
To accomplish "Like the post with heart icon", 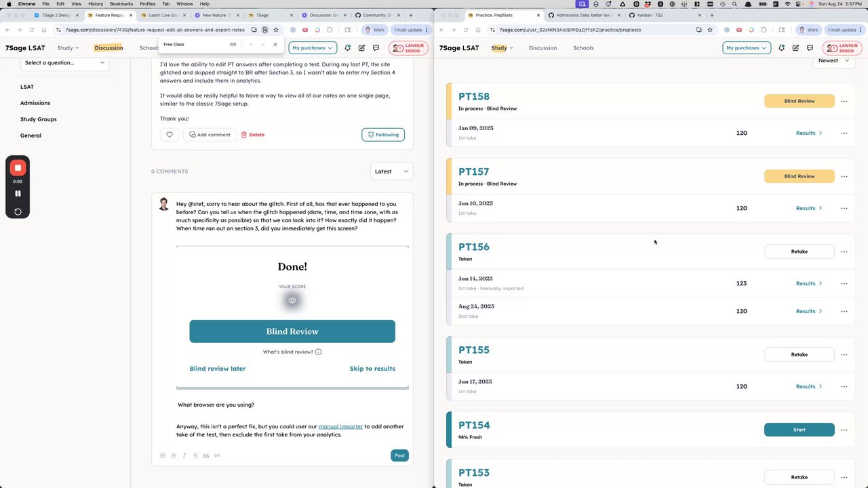I will point(170,135).
